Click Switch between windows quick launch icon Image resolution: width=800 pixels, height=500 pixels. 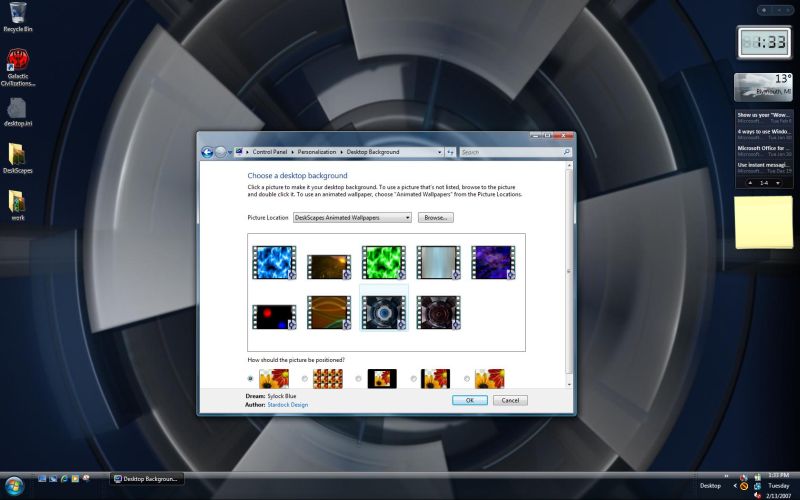(x=53, y=479)
